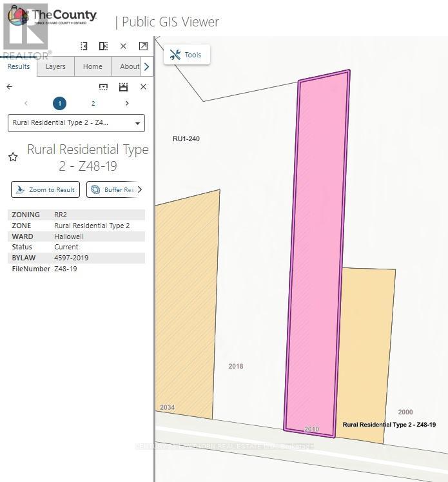Screen dimensions: 448x482
Task: Click Zoom to Result button
Action: 45,189
